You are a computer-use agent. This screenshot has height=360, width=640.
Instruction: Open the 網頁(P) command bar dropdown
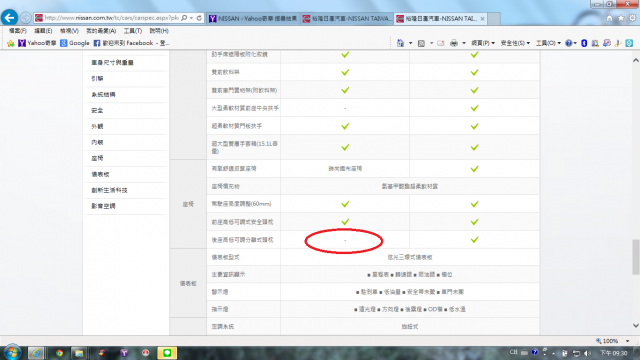pyautogui.click(x=483, y=43)
